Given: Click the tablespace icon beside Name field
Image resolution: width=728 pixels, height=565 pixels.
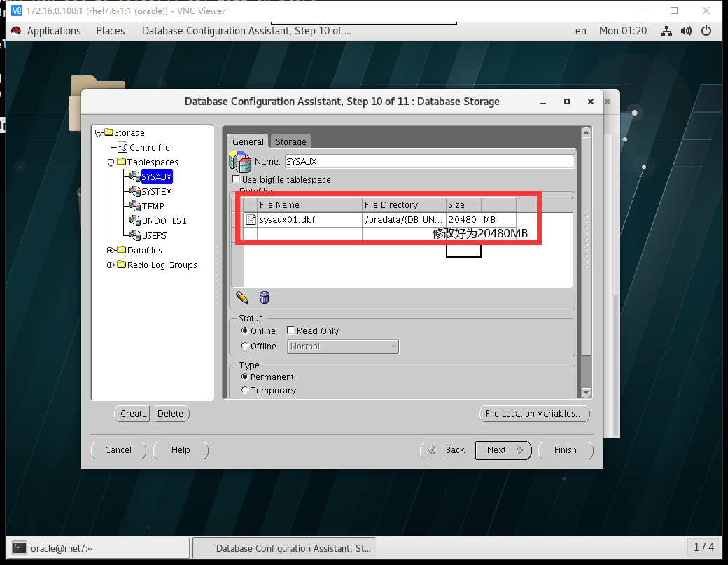Looking at the screenshot, I should tap(240, 162).
